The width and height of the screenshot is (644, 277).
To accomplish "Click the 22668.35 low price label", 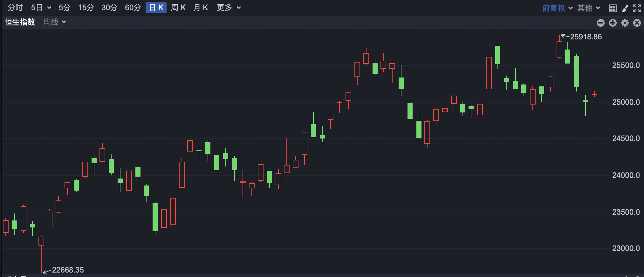I will [x=68, y=270].
